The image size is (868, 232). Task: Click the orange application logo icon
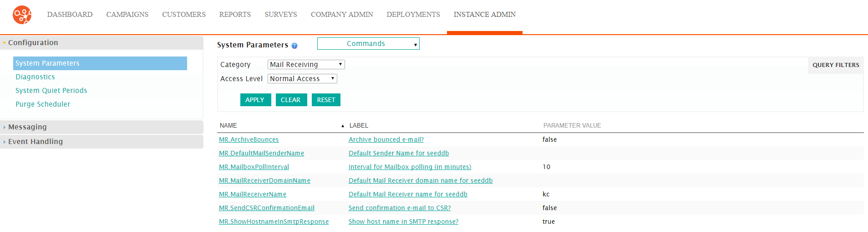click(x=22, y=15)
